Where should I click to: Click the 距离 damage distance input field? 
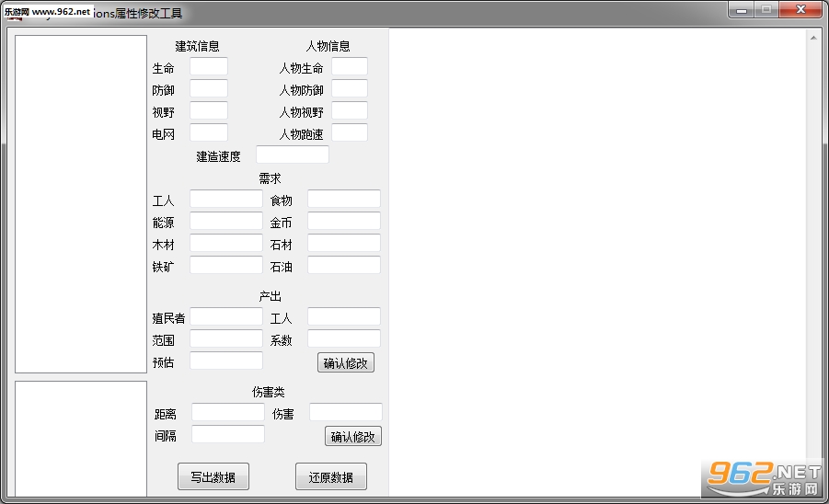[228, 413]
